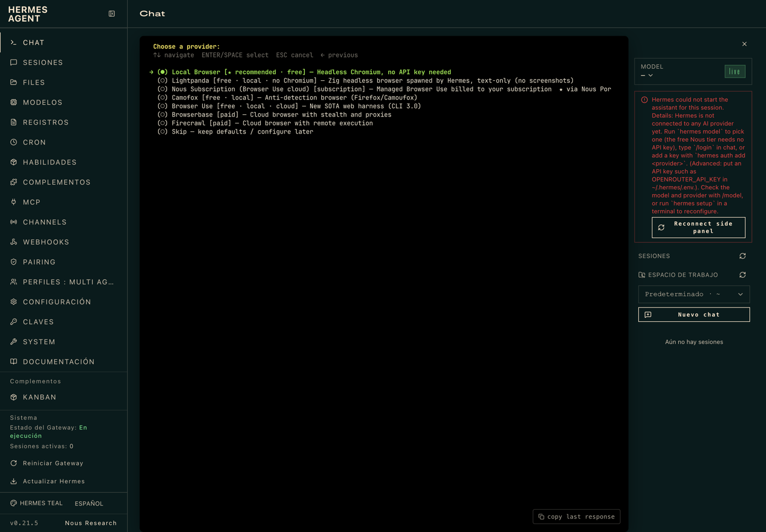Click the Chat terminal prompt icon
The image size is (766, 532).
click(x=14, y=43)
